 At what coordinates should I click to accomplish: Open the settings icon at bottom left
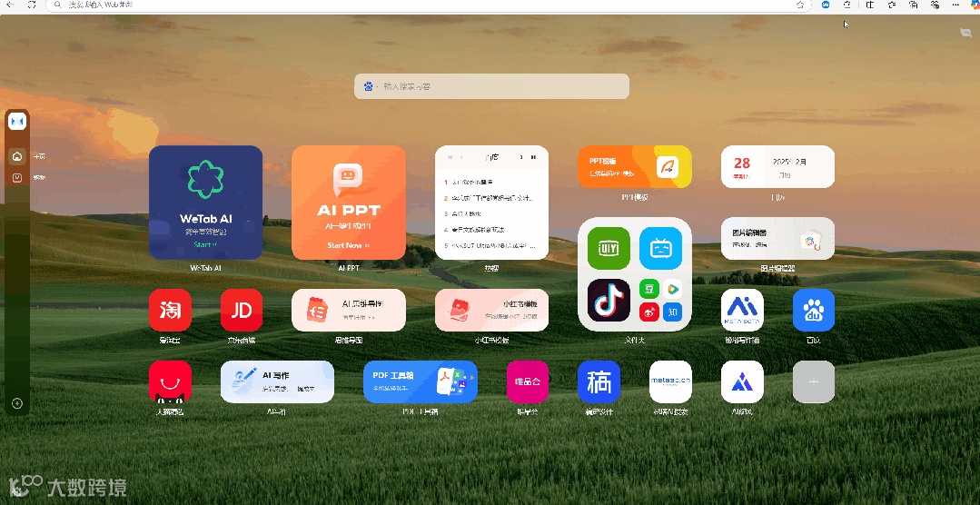click(17, 492)
